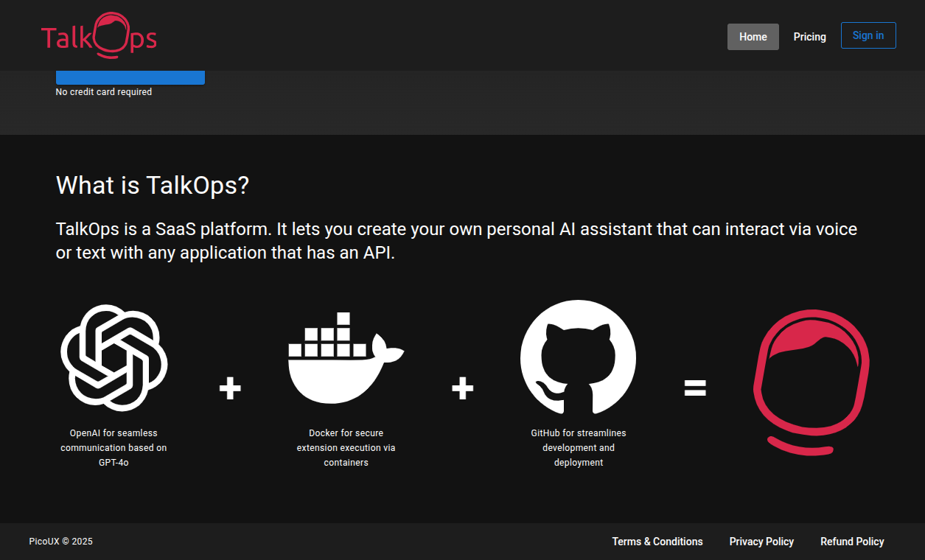The height and width of the screenshot is (560, 925).
Task: Click the "What is TalkOps?" heading
Action: pyautogui.click(x=153, y=186)
